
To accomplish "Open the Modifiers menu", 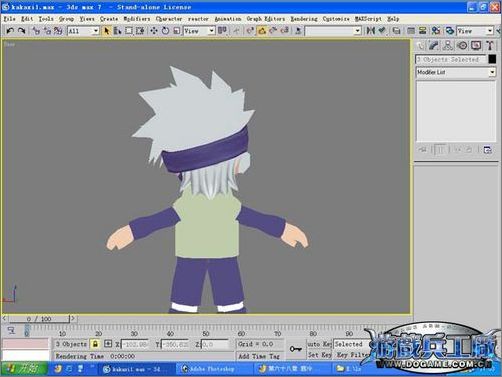I will pos(137,19).
